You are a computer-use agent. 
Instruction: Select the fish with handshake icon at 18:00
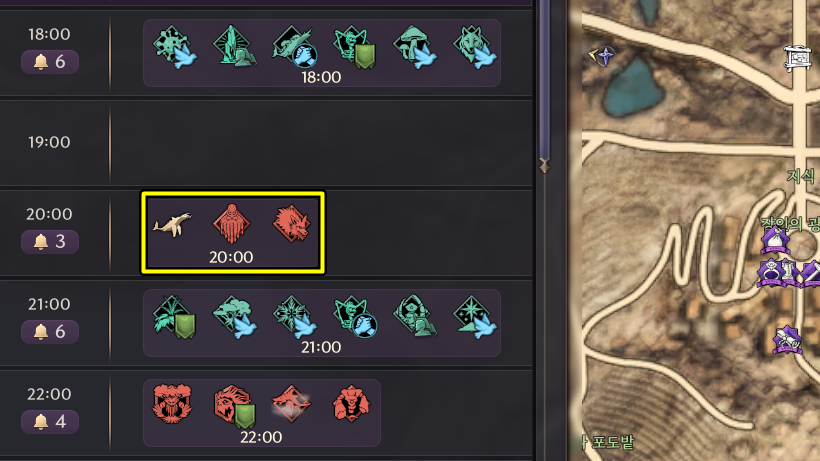click(x=295, y=47)
